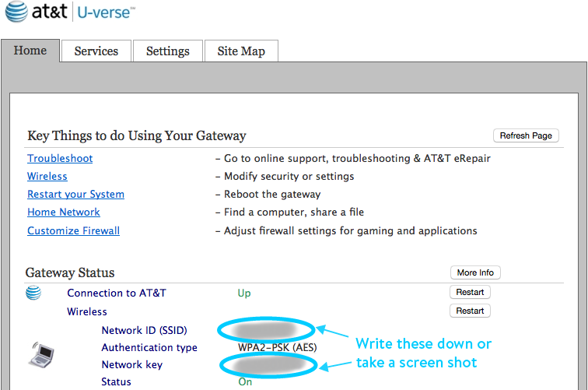
Task: Click the 'Gateway Status' heading
Action: coord(70,272)
